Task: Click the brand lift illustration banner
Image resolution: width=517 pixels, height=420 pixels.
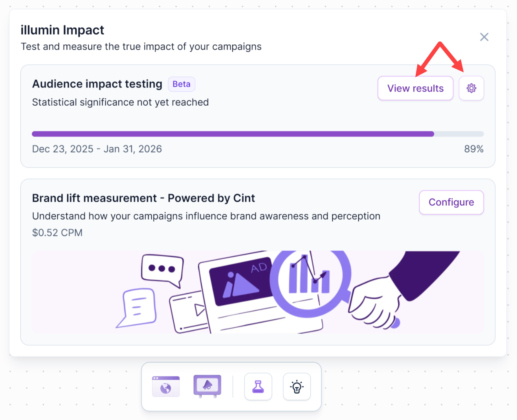Action: (x=257, y=292)
